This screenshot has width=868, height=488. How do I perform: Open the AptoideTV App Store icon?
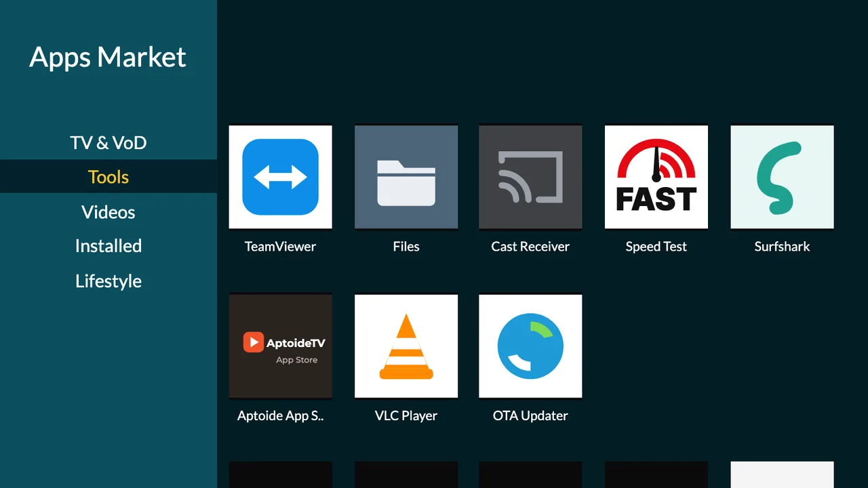(280, 346)
